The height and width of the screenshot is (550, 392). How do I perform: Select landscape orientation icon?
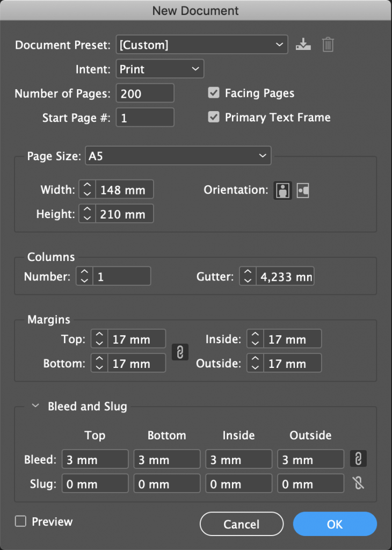point(303,190)
